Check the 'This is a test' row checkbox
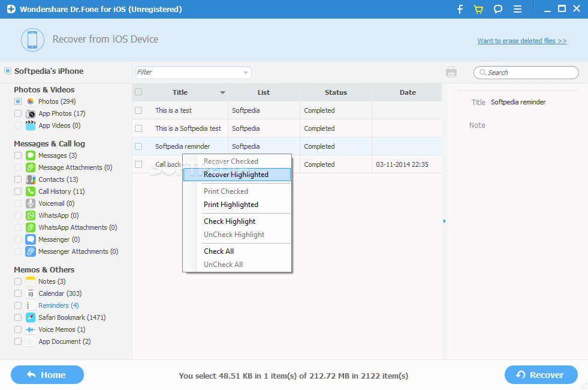Screen dimensions: 588x390 click(138, 110)
